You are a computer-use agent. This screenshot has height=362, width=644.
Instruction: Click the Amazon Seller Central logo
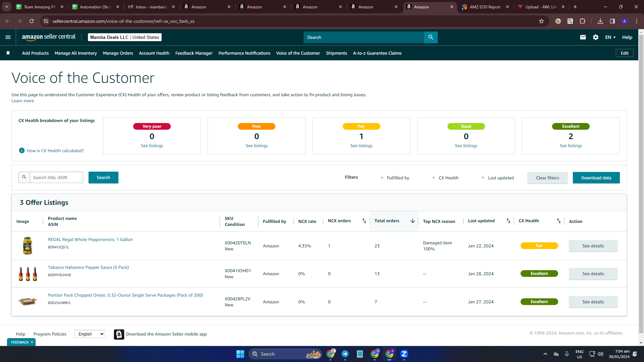pos(49,37)
